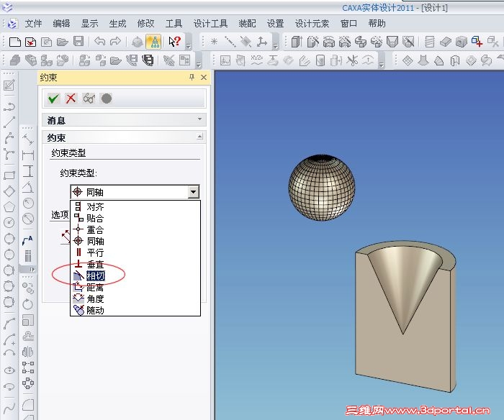Click the sphere in the 3D viewport
This screenshot has width=504, height=420.
point(322,188)
